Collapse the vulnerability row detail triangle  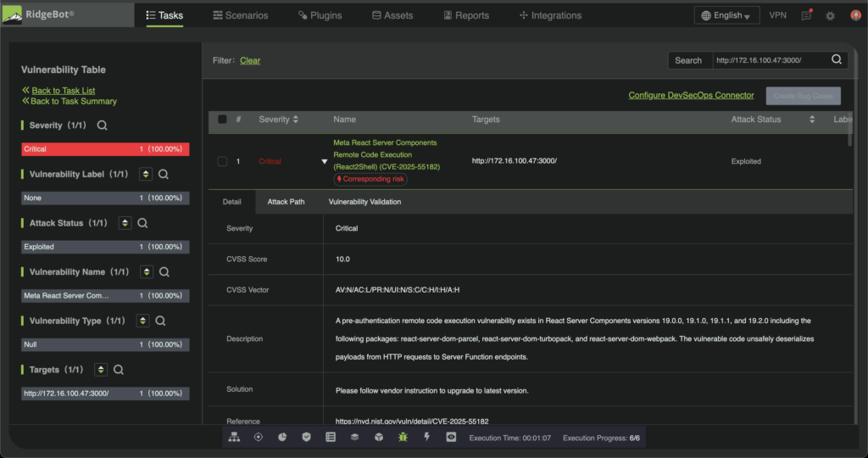click(324, 161)
